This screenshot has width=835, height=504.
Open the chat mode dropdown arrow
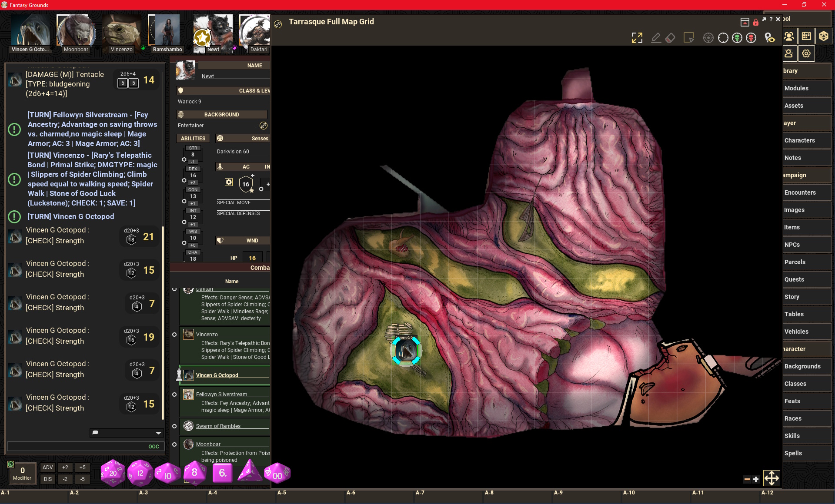[x=158, y=433]
